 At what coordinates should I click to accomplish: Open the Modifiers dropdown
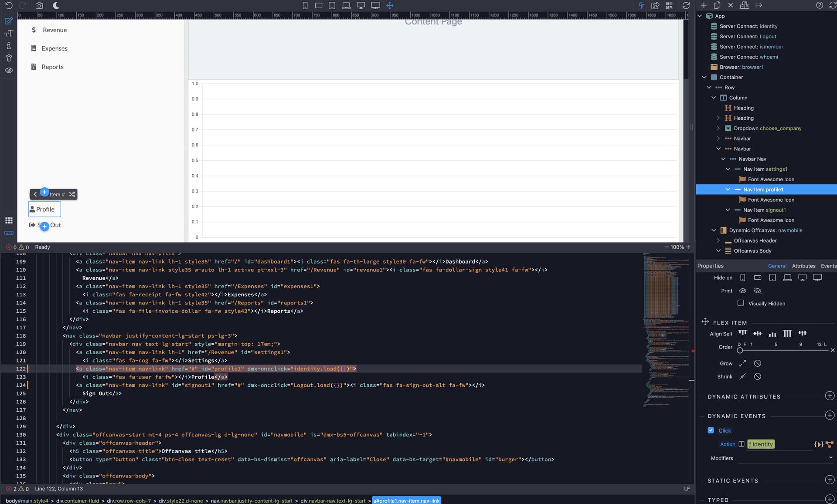point(830,458)
